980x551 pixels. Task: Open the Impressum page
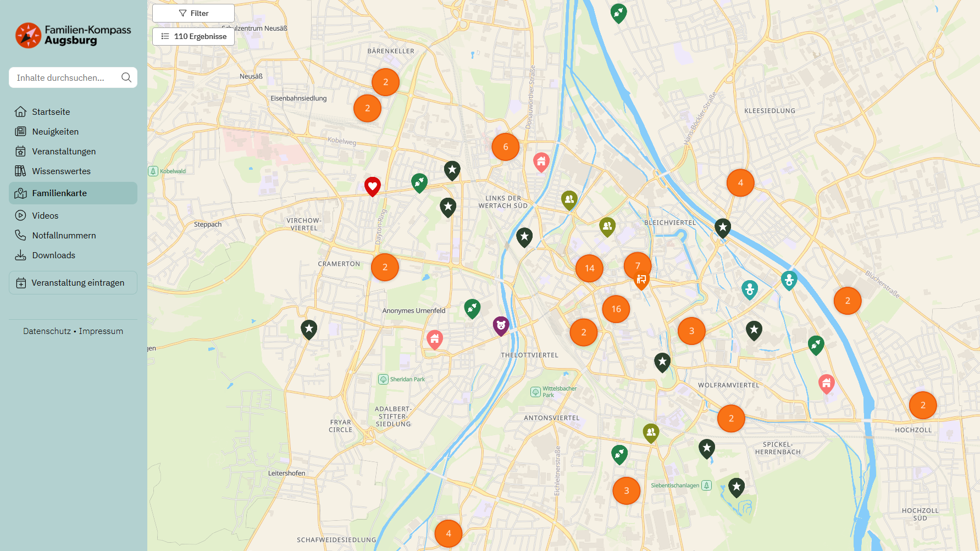click(101, 331)
